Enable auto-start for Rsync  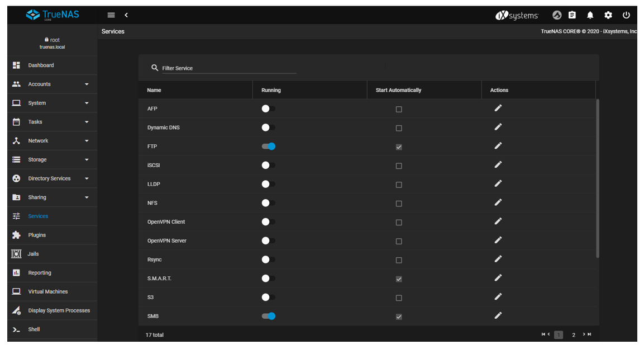(399, 260)
